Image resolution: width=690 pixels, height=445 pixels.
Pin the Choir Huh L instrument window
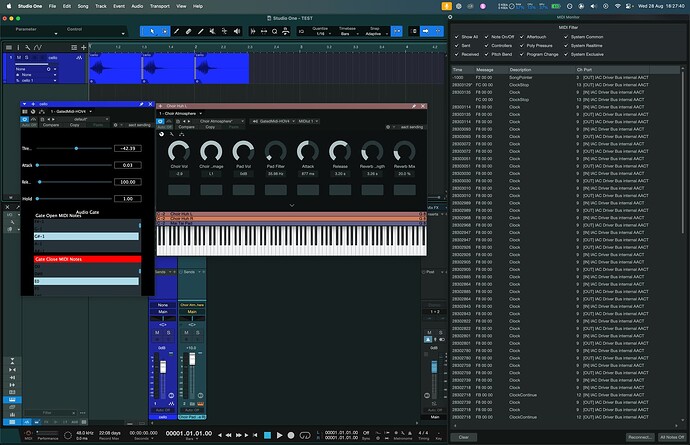[414, 106]
